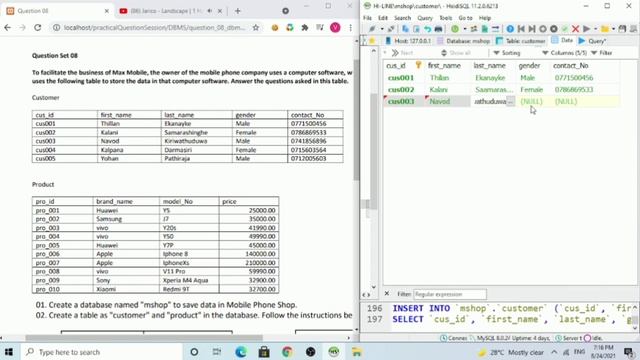Open the Chrome three-dot menu

351,27
